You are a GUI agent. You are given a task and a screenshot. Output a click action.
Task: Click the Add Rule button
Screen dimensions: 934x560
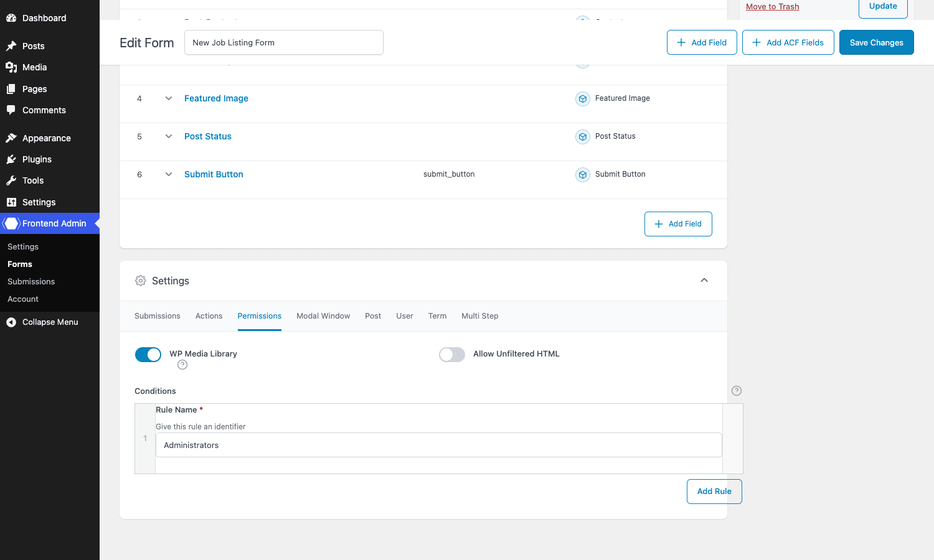pos(714,492)
